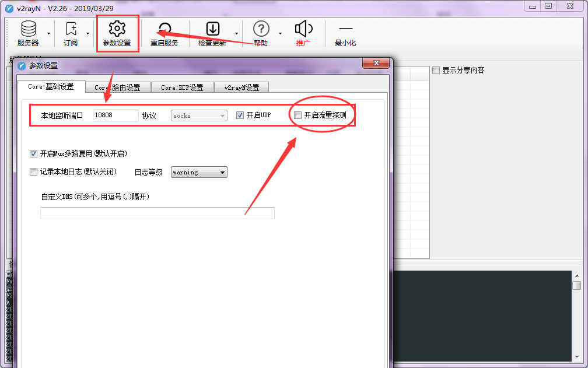Disable the 开启Mux多路复用 checkbox
This screenshot has height=368, width=588.
pos(33,154)
